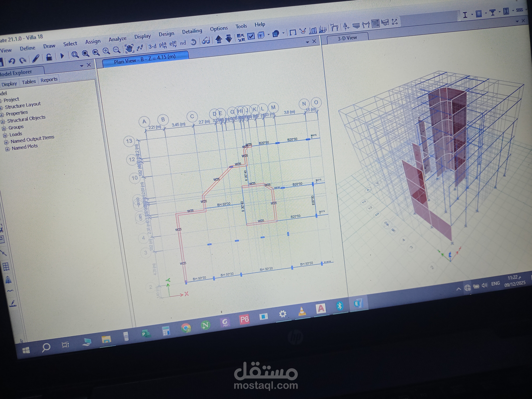The height and width of the screenshot is (399, 532).
Task: Set default 3-d view button
Action: pos(152,46)
